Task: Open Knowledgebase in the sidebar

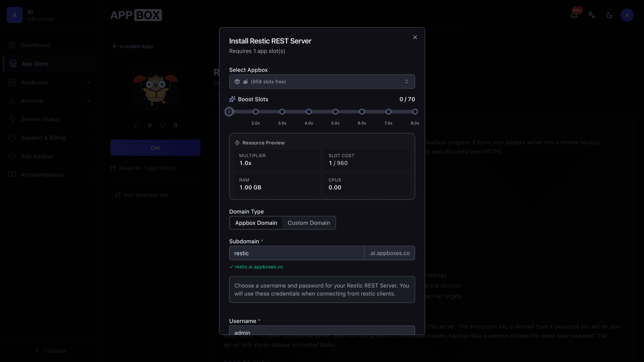Action: click(x=50, y=174)
